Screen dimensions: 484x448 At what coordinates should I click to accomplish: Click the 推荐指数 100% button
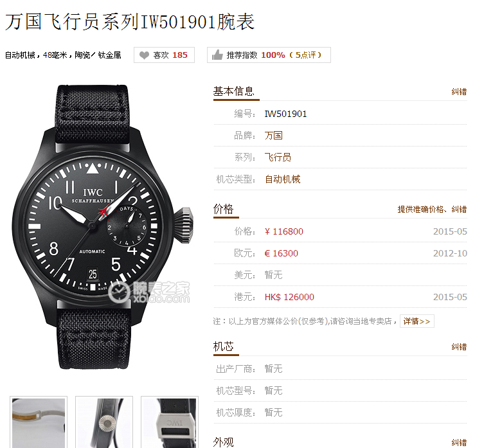click(x=269, y=55)
